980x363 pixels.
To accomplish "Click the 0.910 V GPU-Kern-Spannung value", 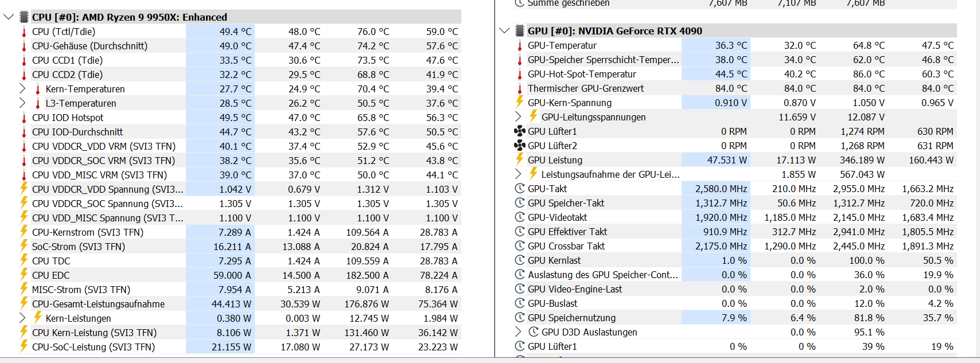I will point(731,103).
